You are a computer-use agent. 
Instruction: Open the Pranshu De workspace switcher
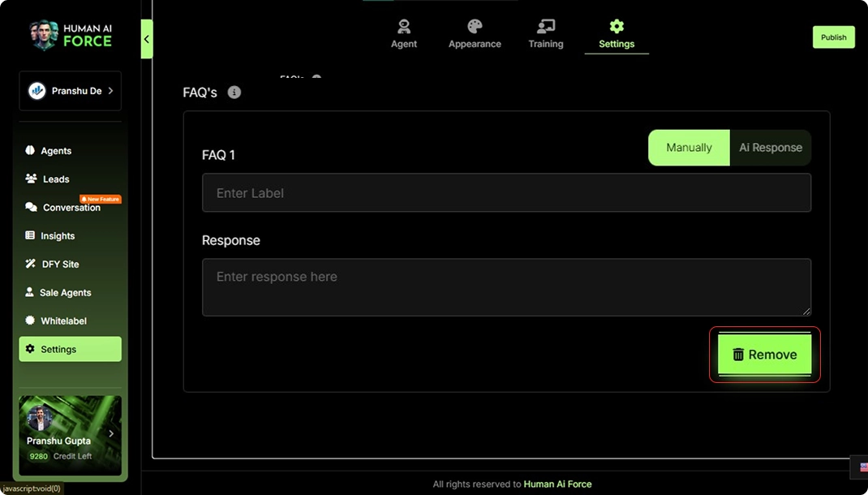tap(71, 91)
